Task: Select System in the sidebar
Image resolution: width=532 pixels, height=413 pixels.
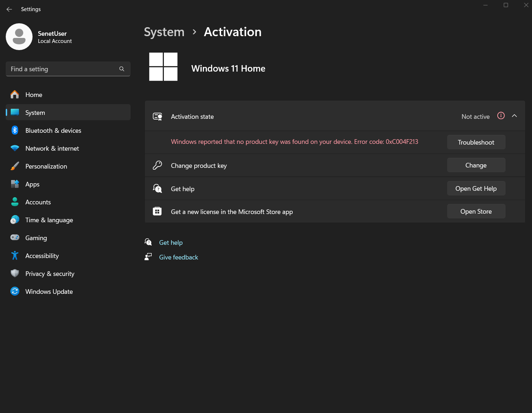Action: [x=68, y=112]
